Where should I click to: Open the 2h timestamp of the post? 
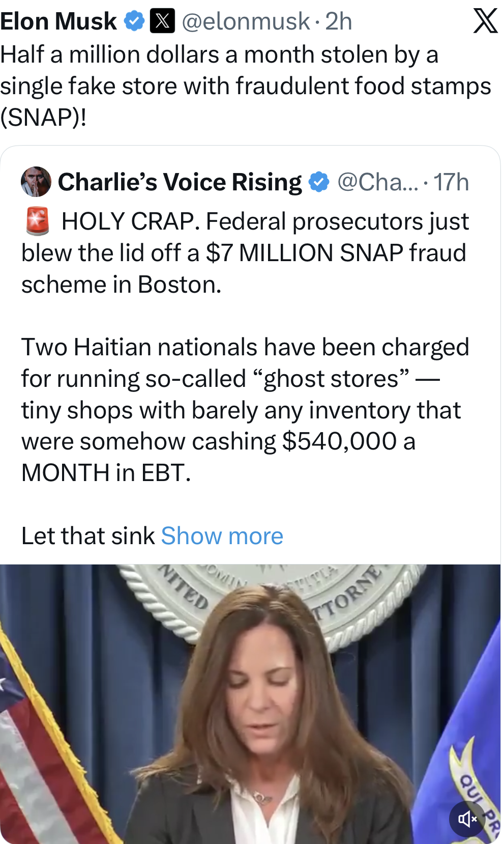(x=339, y=21)
